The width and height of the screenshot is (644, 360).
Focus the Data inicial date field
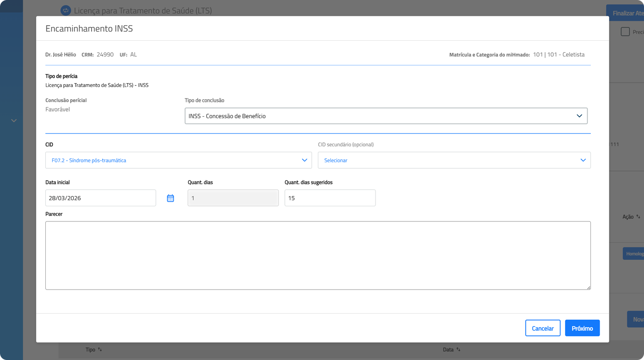[x=100, y=198]
